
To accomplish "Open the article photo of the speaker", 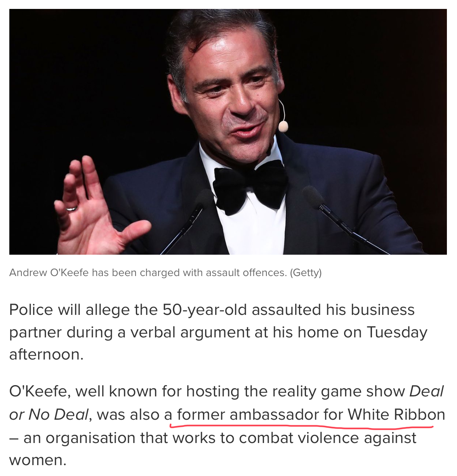I will [228, 132].
